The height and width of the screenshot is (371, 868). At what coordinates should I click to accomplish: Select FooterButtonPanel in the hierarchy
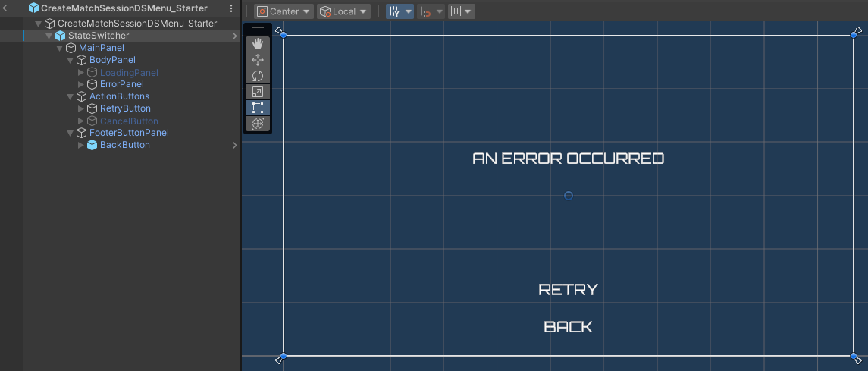[x=129, y=133]
